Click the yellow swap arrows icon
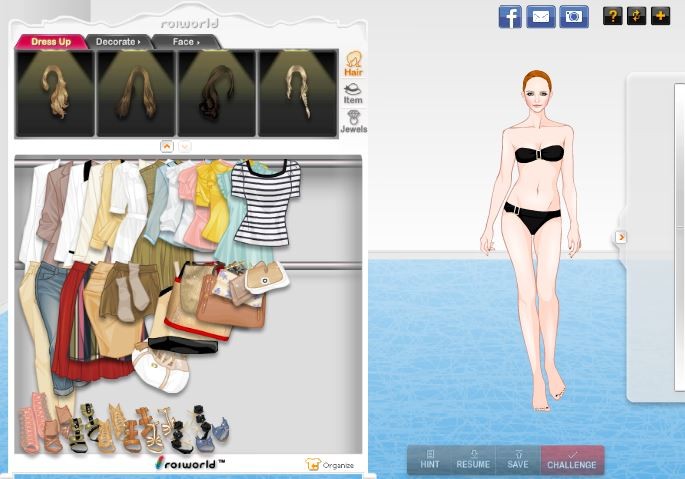 point(636,16)
